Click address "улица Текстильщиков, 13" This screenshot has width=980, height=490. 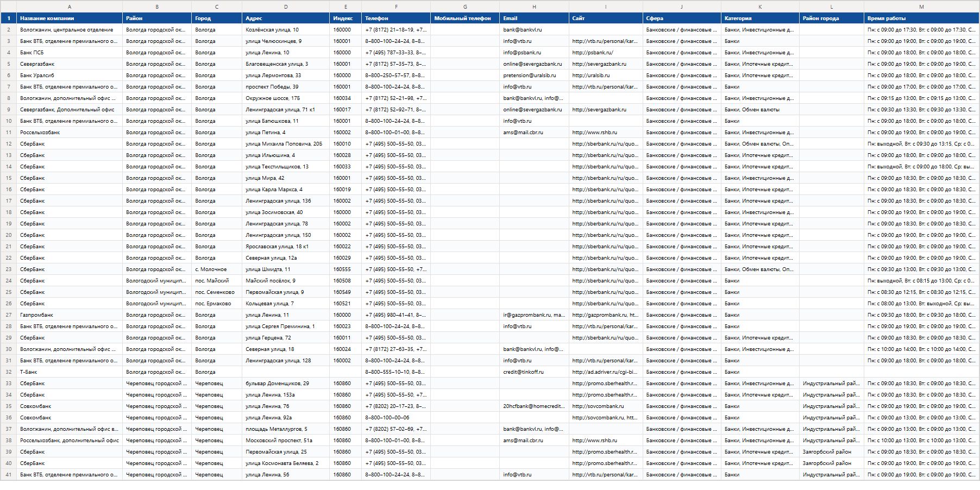(x=286, y=167)
